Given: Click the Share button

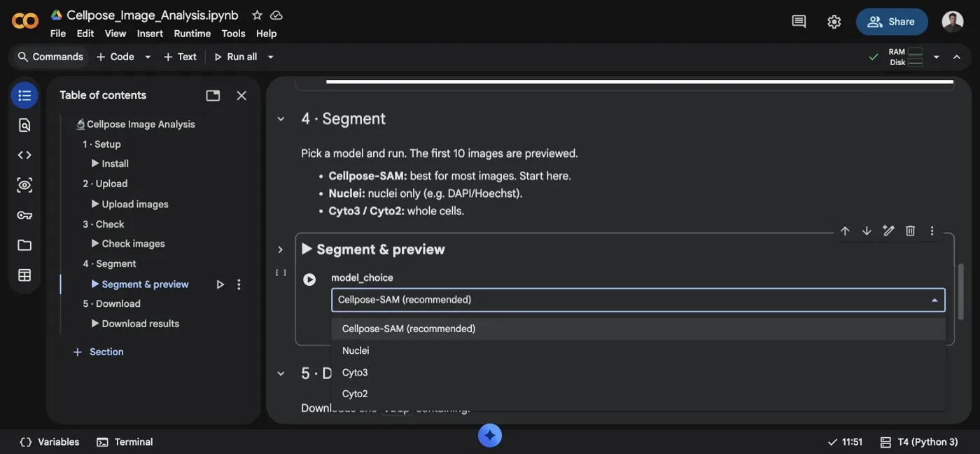Looking at the screenshot, I should click(x=892, y=22).
